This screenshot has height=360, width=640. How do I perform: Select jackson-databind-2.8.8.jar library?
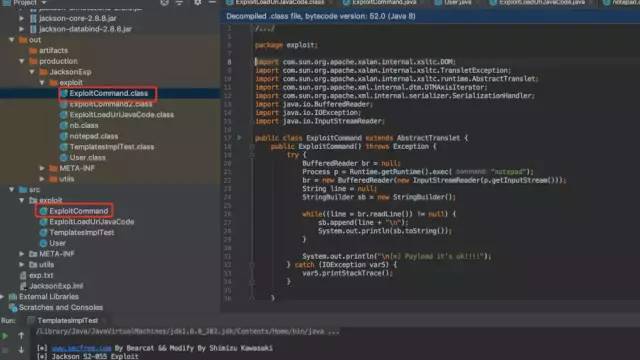[85, 29]
